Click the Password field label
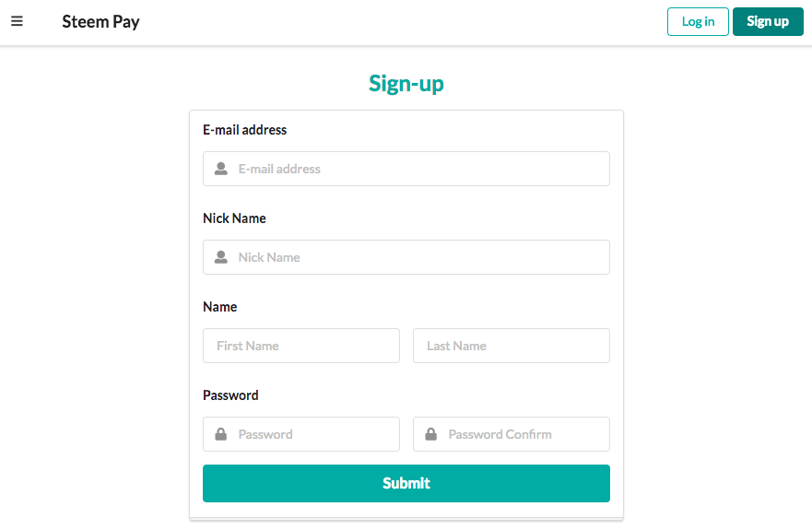The width and height of the screenshot is (812, 530). pyautogui.click(x=230, y=395)
